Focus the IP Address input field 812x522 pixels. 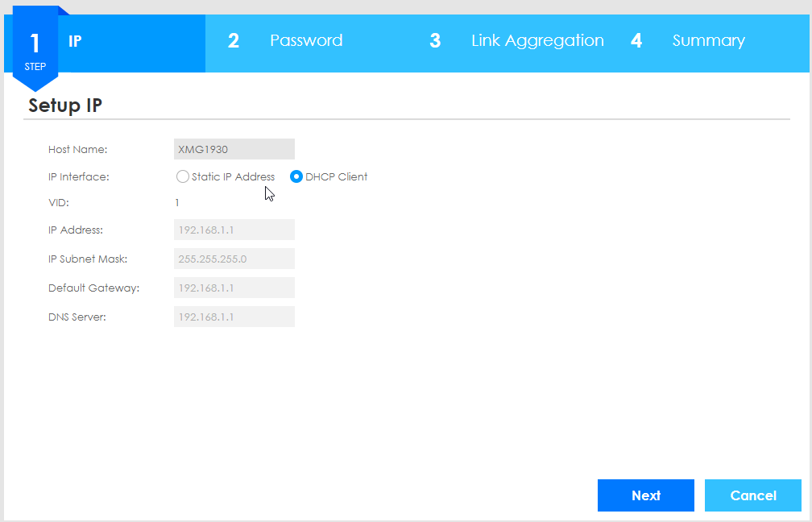click(x=234, y=230)
